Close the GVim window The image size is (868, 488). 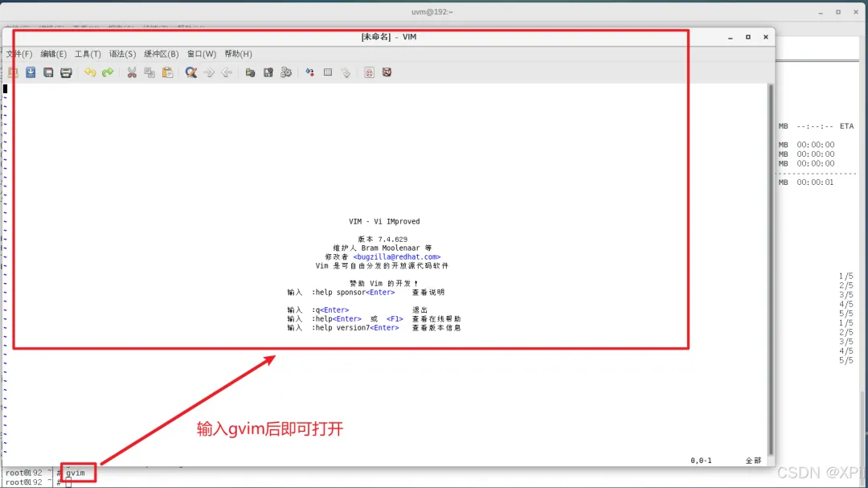pos(766,37)
